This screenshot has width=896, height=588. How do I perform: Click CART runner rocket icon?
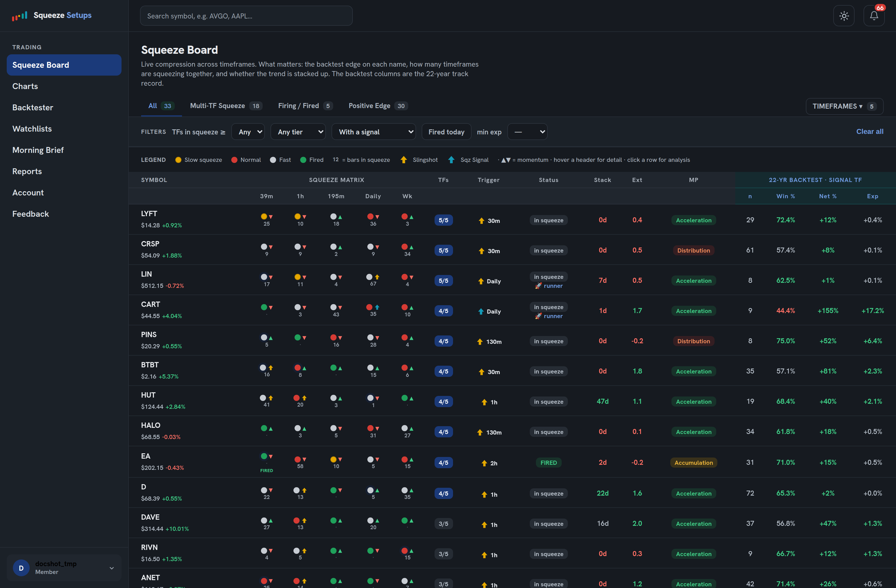pyautogui.click(x=538, y=316)
